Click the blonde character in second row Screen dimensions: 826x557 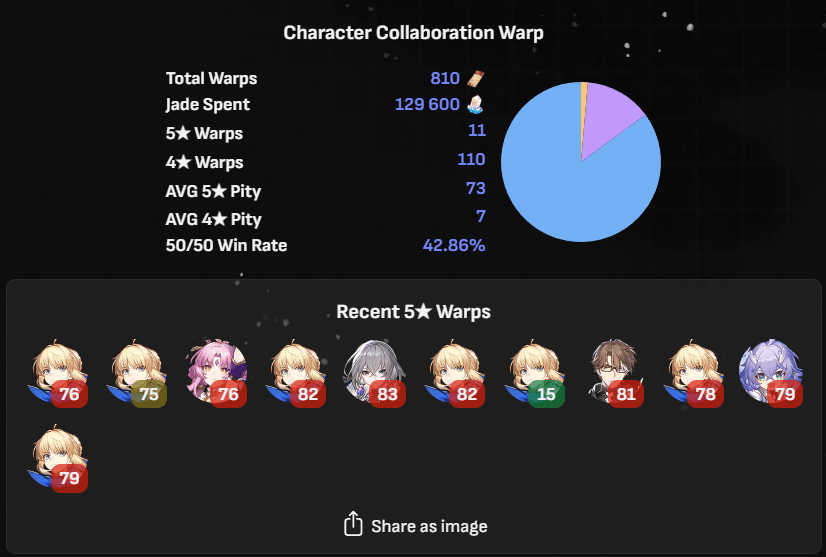click(x=57, y=458)
